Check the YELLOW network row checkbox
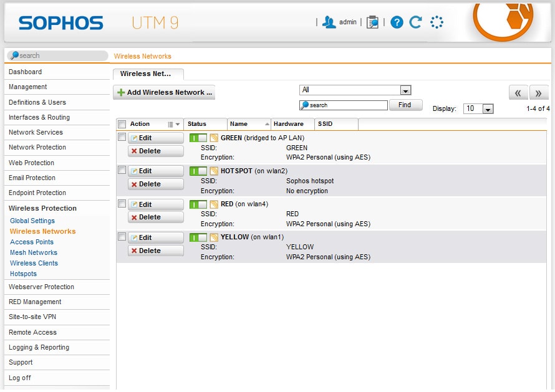The width and height of the screenshot is (555, 392). pos(122,236)
